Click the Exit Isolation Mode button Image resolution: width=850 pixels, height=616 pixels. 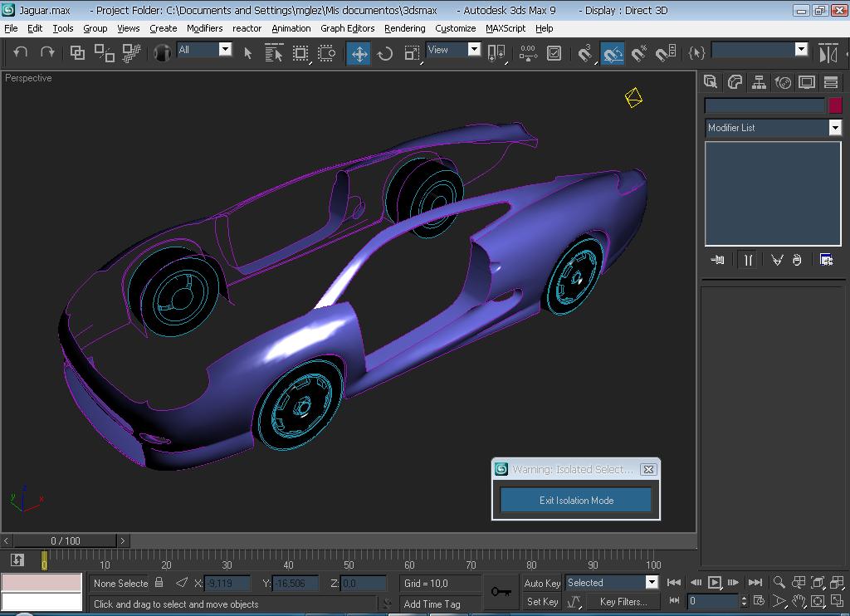576,500
